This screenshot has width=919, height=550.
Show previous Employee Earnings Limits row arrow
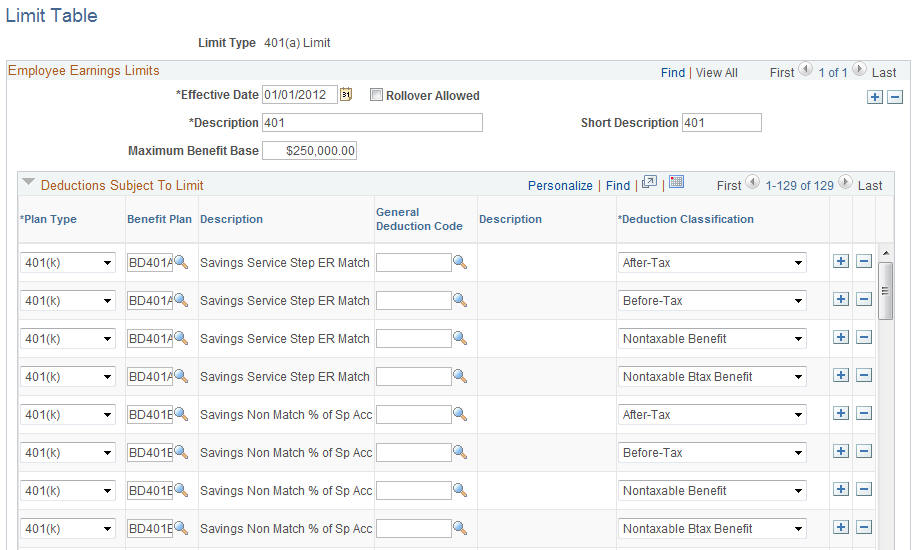pyautogui.click(x=806, y=70)
